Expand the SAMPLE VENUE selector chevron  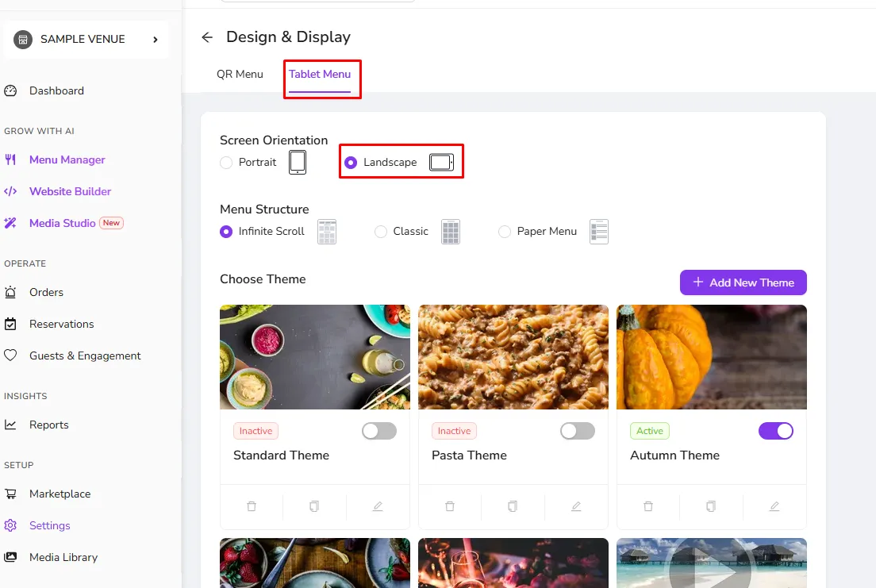[x=156, y=40]
